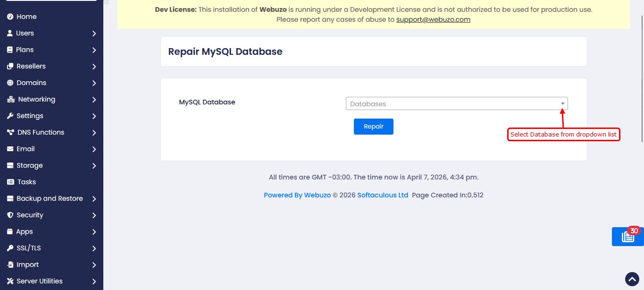Image resolution: width=644 pixels, height=290 pixels.
Task: Click the Settings wrench icon
Action: [x=10, y=116]
